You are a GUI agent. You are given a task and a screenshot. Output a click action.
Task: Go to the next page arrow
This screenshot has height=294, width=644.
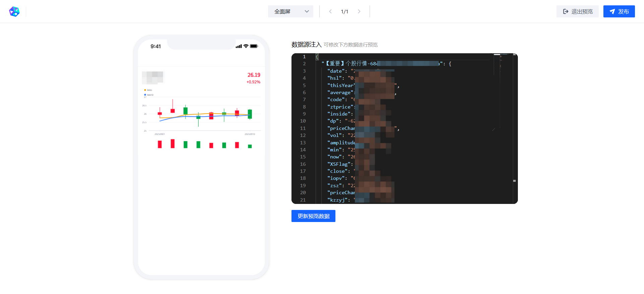(x=359, y=11)
